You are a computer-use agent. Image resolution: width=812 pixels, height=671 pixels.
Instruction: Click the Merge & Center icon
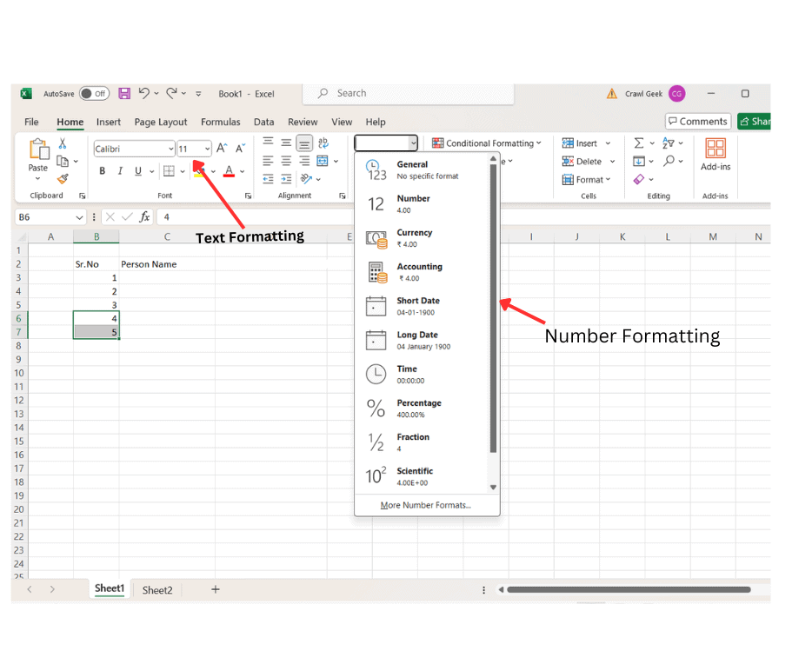pos(323,161)
